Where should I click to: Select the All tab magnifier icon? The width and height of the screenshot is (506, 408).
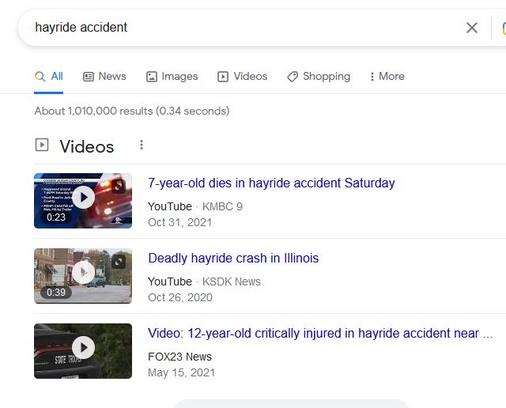[40, 76]
